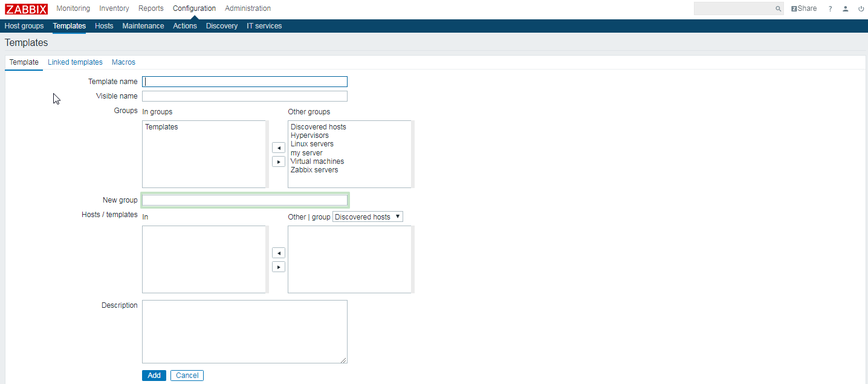Open the Inventory menu
Image resolution: width=868 pixels, height=384 pixels.
pyautogui.click(x=114, y=8)
